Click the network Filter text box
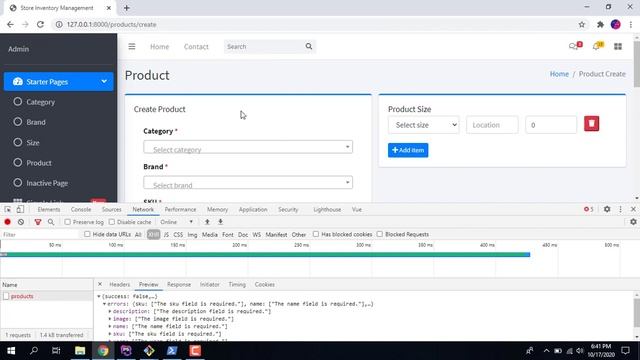The image size is (640, 360). (x=40, y=235)
